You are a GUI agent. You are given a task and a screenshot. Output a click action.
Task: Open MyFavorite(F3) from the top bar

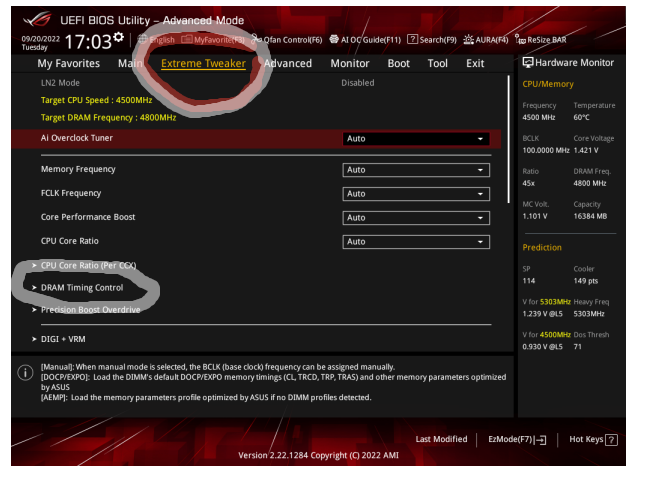click(x=213, y=40)
